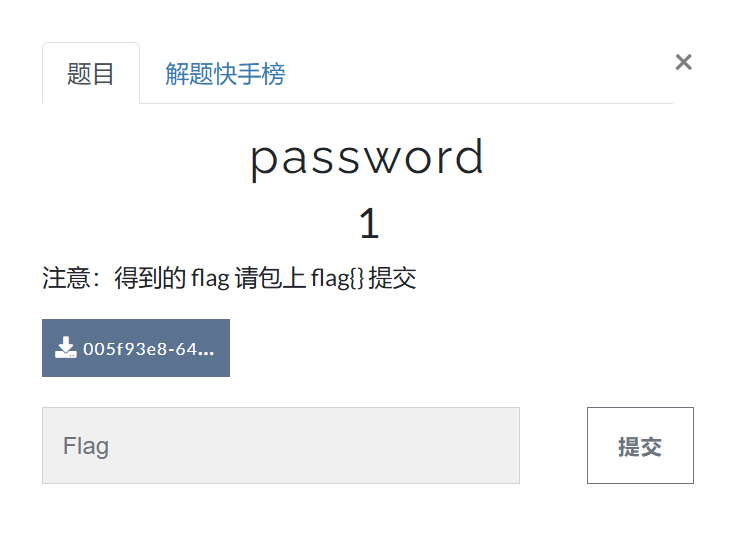
Task: View the fastest solvers leaderboard tab
Action: click(x=225, y=73)
